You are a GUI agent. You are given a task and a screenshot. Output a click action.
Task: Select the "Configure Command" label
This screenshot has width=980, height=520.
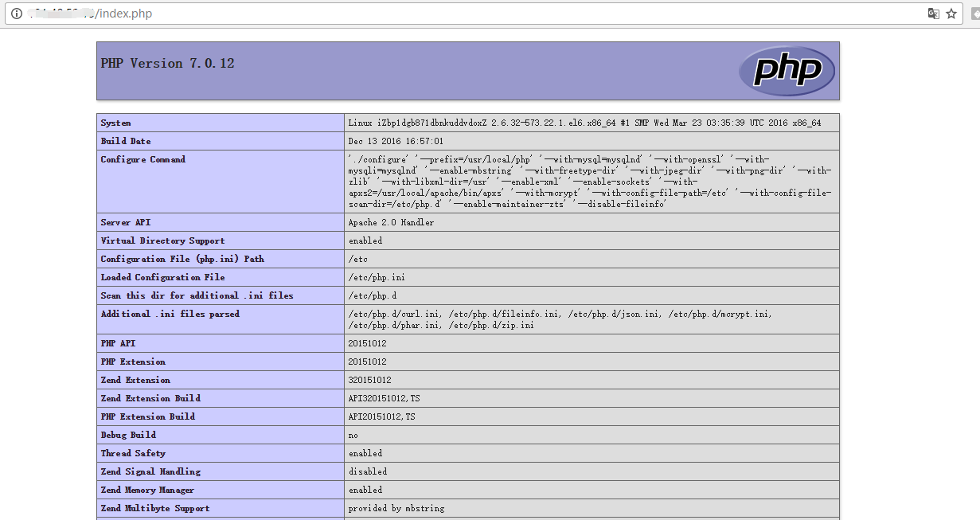pyautogui.click(x=143, y=159)
